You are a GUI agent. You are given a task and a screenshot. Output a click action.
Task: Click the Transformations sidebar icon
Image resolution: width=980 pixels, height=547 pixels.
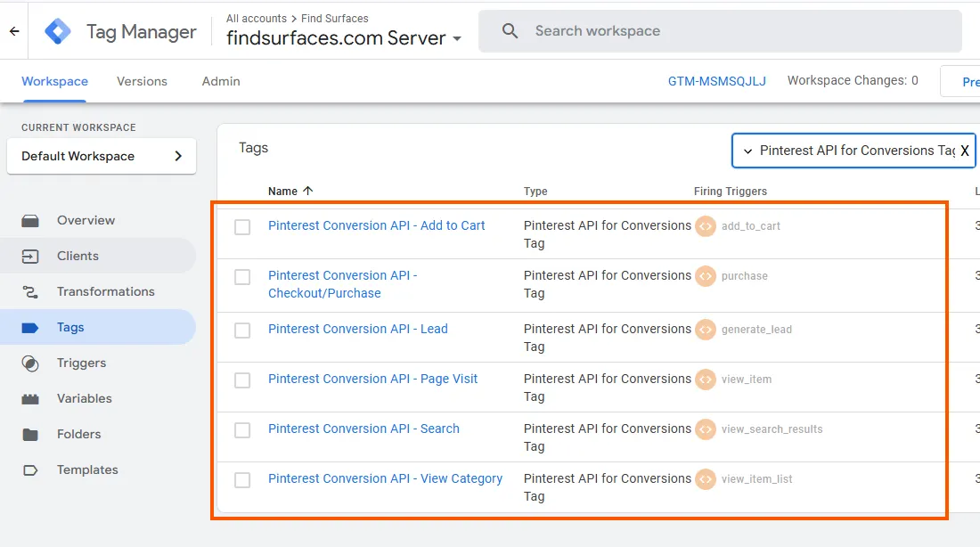(30, 292)
